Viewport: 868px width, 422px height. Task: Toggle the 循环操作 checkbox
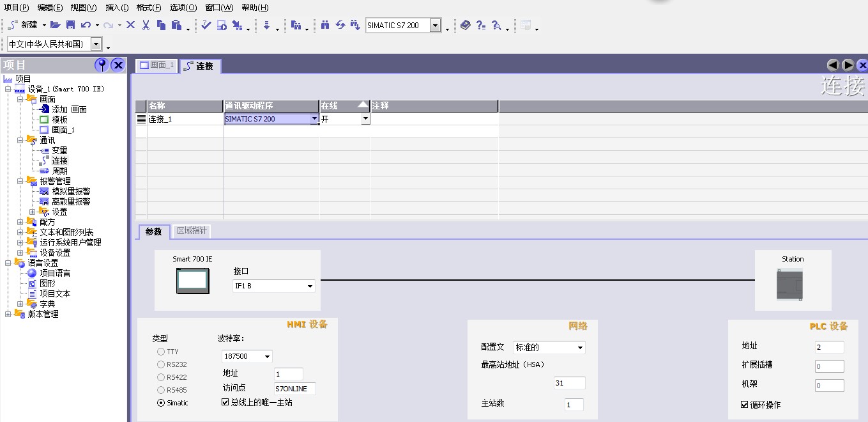(745, 405)
